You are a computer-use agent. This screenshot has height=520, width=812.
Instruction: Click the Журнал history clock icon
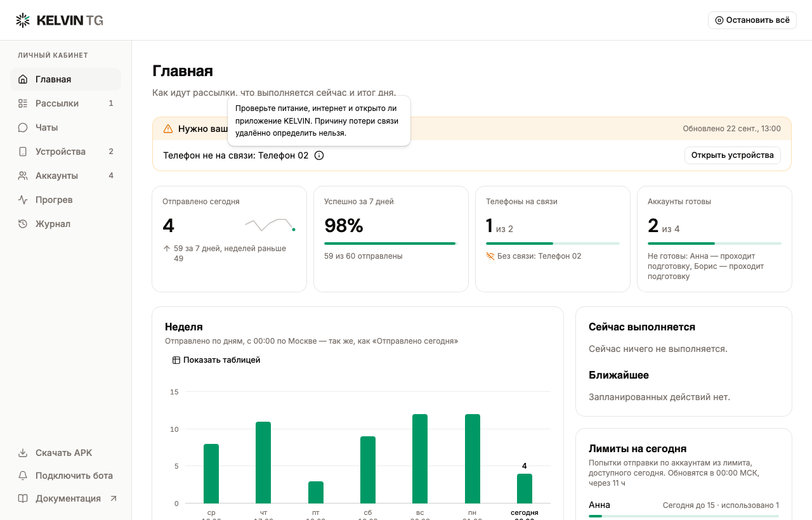23,224
